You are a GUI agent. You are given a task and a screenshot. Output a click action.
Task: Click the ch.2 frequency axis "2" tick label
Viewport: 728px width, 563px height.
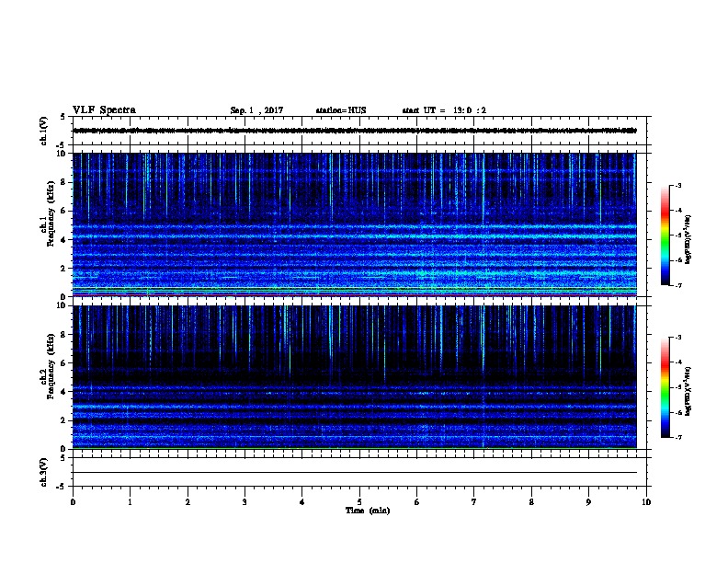(x=64, y=420)
